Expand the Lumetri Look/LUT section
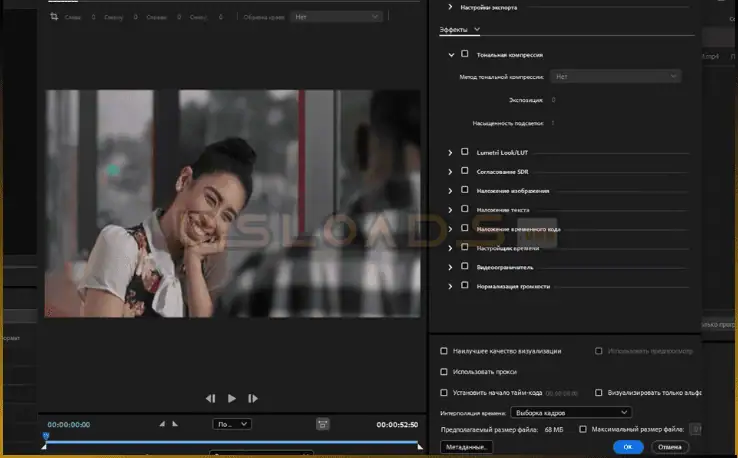The height and width of the screenshot is (458, 738). (450, 153)
